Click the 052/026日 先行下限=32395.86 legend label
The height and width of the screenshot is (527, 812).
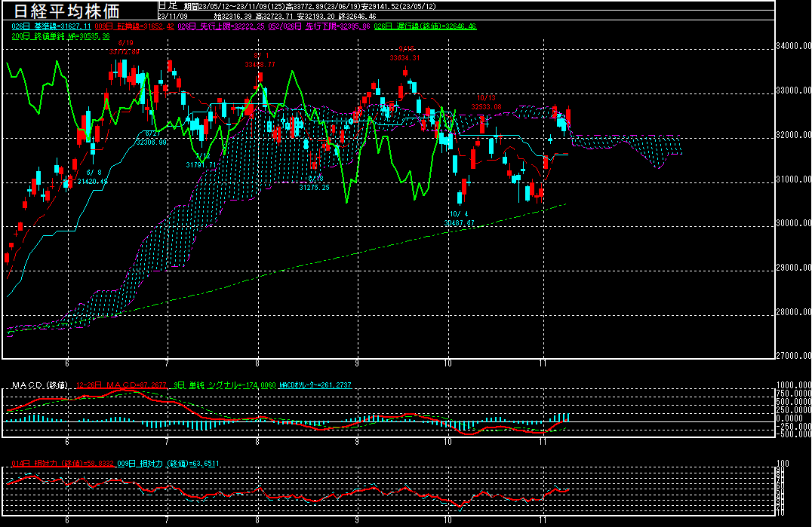[319, 26]
